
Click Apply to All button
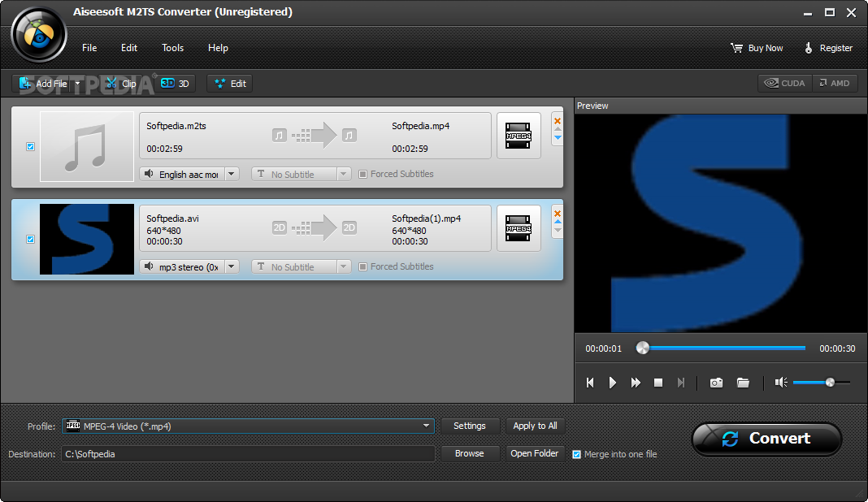click(535, 426)
